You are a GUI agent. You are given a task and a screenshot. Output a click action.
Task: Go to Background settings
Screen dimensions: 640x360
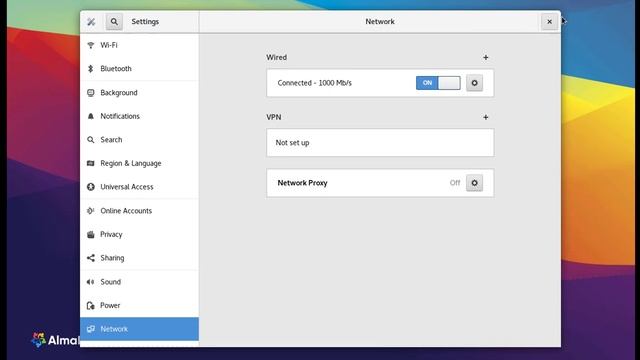coord(140,93)
